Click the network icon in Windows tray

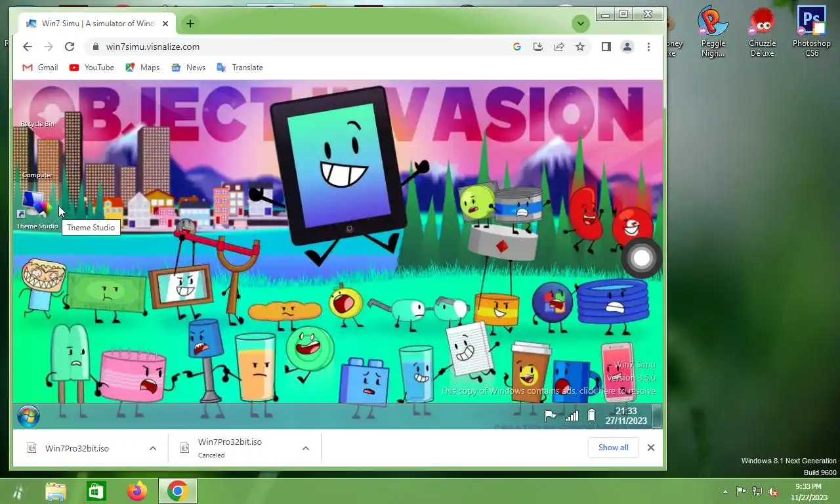coord(757,492)
